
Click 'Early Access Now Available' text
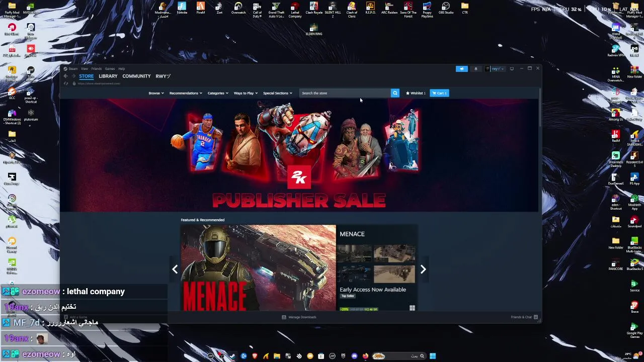(x=373, y=290)
